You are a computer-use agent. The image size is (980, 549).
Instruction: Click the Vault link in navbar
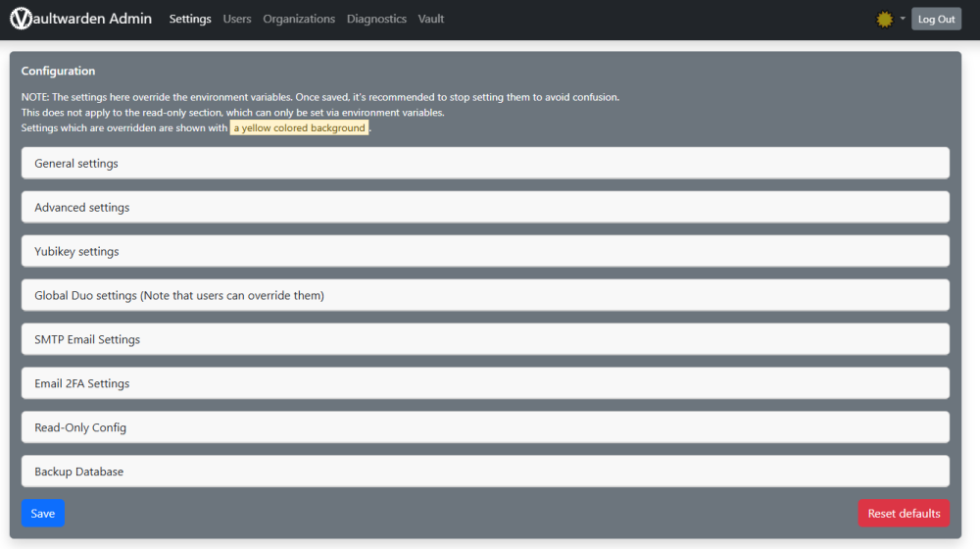[x=431, y=19]
